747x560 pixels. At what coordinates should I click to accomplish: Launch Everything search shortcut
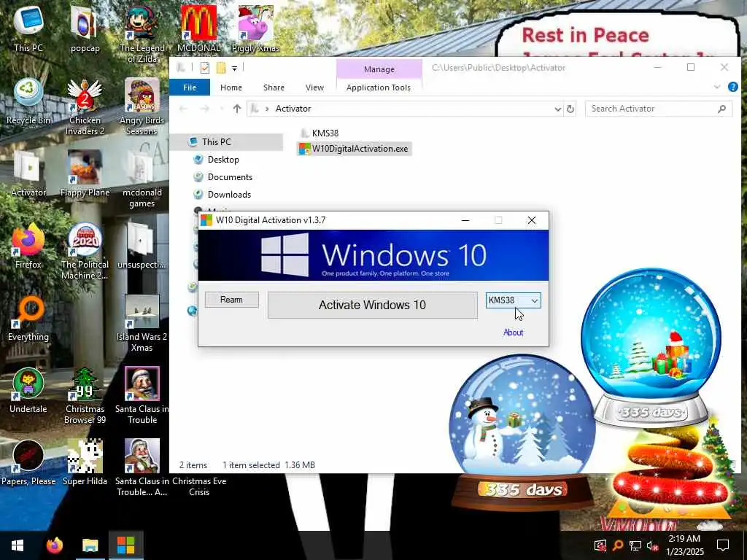(x=28, y=318)
